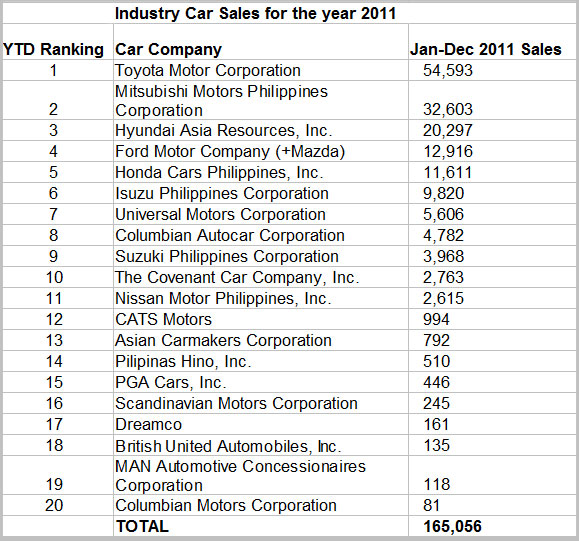Image resolution: width=579 pixels, height=541 pixels.
Task: Select the sales value 11,611
Action: click(448, 172)
